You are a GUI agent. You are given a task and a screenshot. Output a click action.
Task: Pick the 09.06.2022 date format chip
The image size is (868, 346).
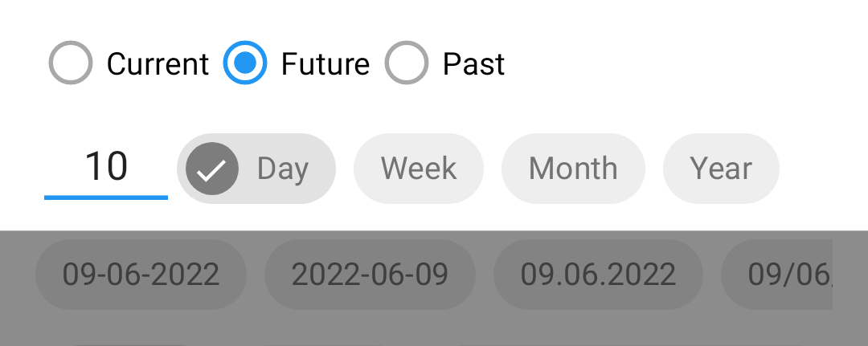click(x=598, y=274)
